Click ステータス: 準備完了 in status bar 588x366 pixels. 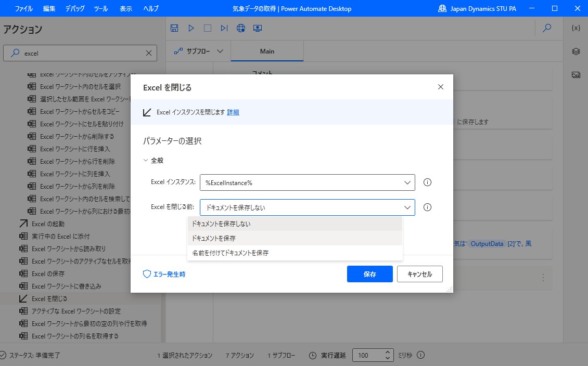click(x=34, y=355)
